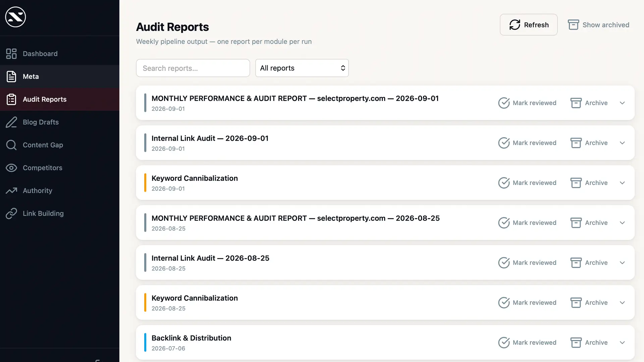Navigate to Link Building
The width and height of the screenshot is (644, 362).
coord(60,213)
